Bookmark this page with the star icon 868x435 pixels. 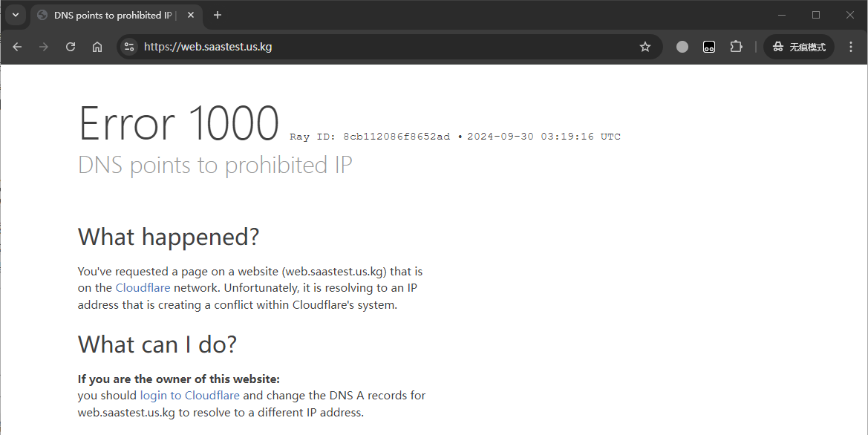645,47
